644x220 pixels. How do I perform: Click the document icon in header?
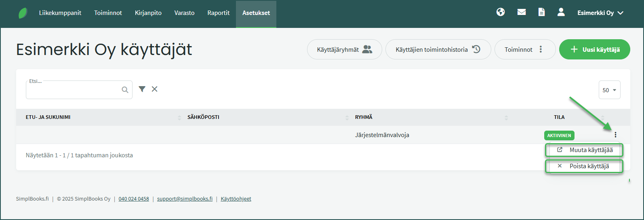pyautogui.click(x=541, y=12)
